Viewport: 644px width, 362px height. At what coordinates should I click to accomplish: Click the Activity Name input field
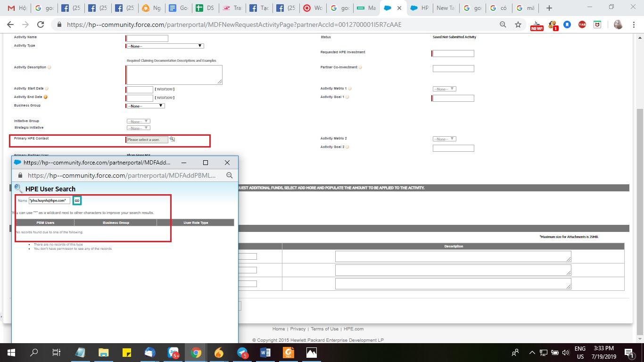pyautogui.click(x=147, y=38)
